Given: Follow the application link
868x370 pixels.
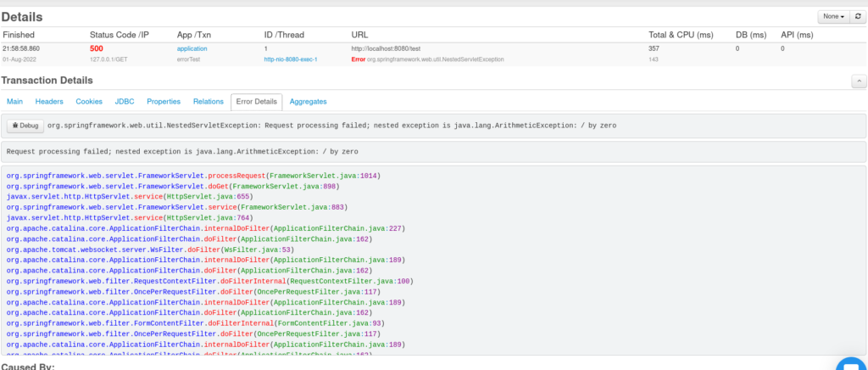Looking at the screenshot, I should 192,48.
